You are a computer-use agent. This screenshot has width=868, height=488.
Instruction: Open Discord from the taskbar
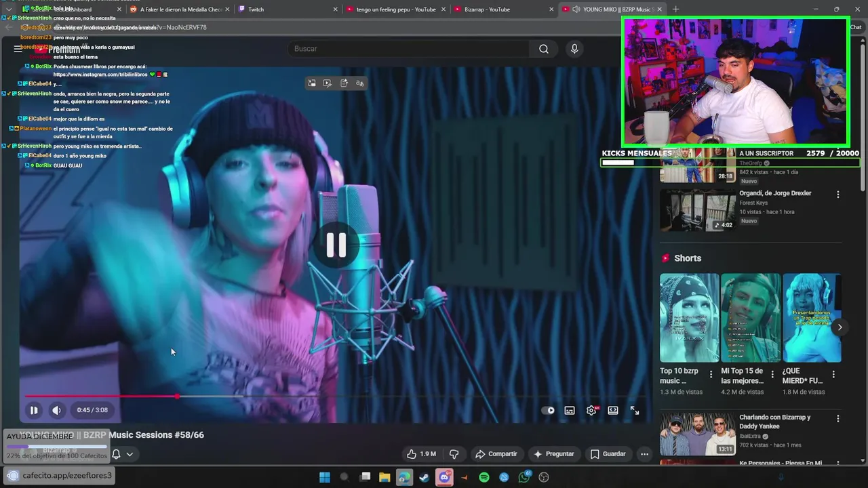tap(445, 477)
